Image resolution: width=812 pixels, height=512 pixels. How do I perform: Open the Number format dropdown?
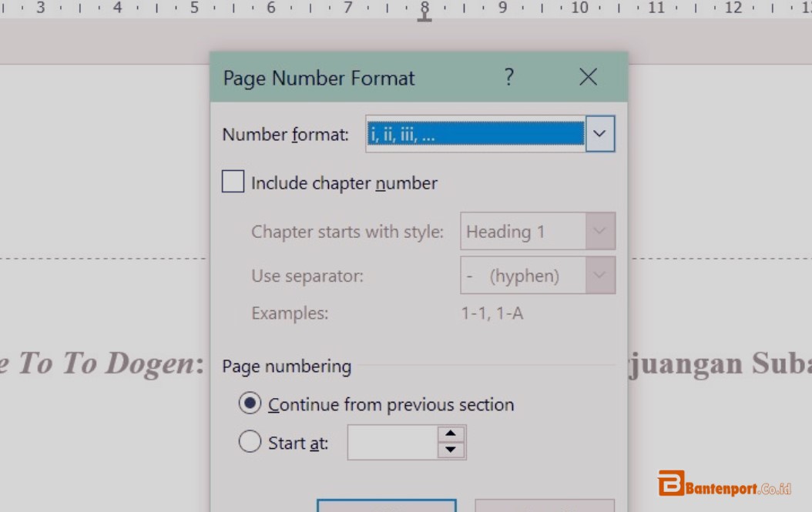click(599, 133)
